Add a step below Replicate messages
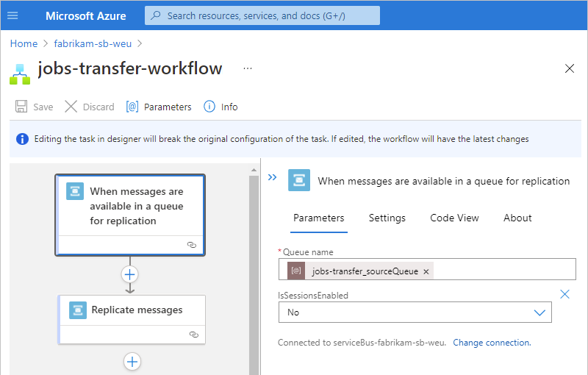 tap(132, 362)
